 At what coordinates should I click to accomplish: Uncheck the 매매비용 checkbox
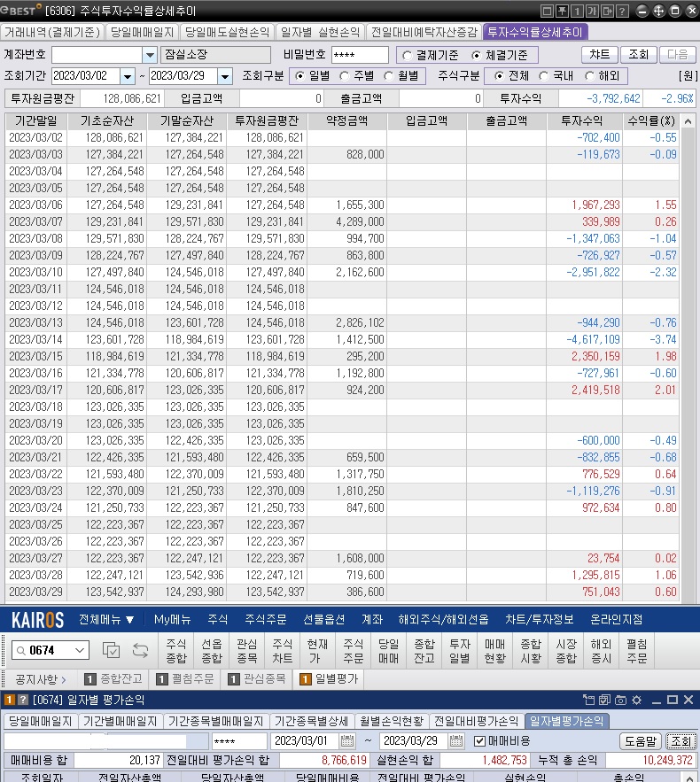[x=480, y=740]
